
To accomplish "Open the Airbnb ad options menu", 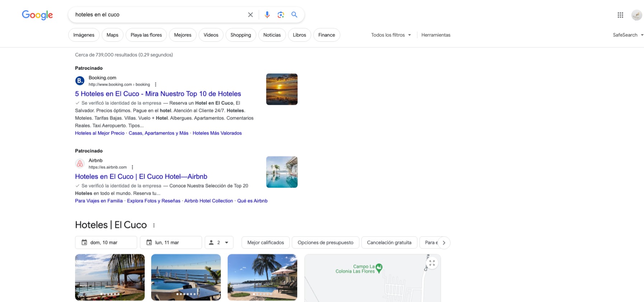I will pyautogui.click(x=132, y=167).
